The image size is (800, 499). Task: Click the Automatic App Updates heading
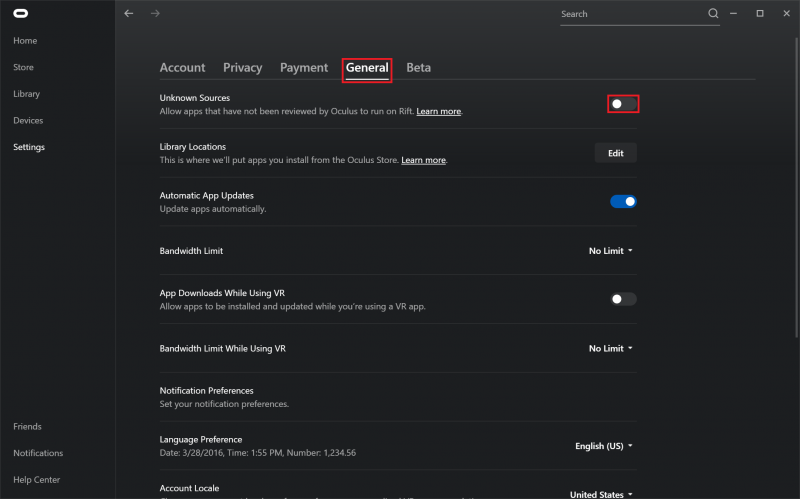206,195
